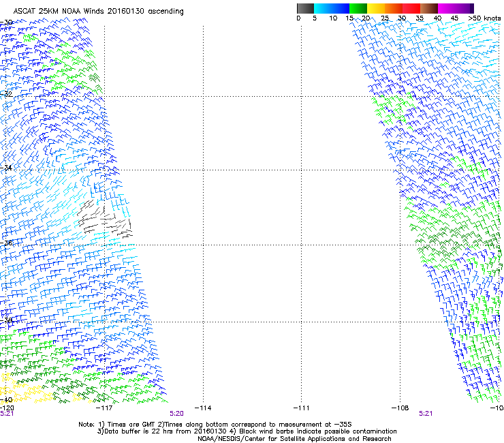
Task: Click the '>50 knots' scale label
Action: pyautogui.click(x=484, y=18)
